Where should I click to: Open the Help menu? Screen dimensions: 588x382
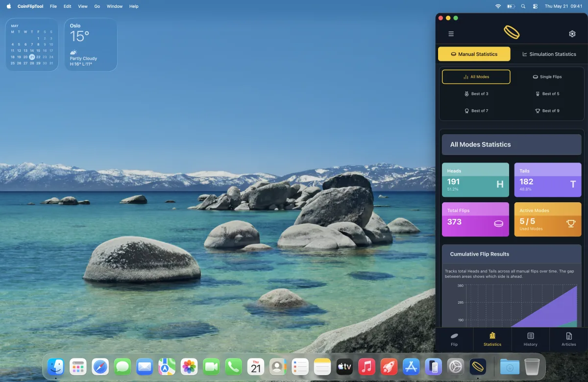coord(134,6)
